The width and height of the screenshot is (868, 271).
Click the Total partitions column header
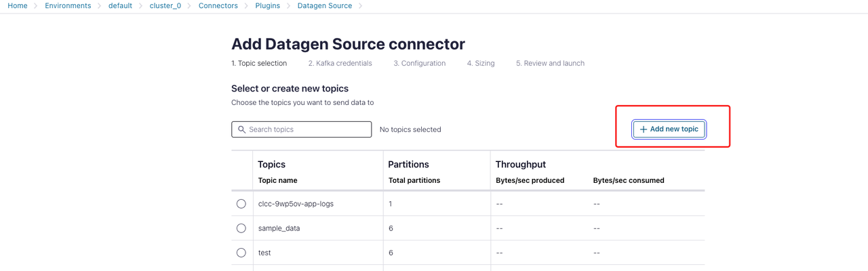[414, 180]
